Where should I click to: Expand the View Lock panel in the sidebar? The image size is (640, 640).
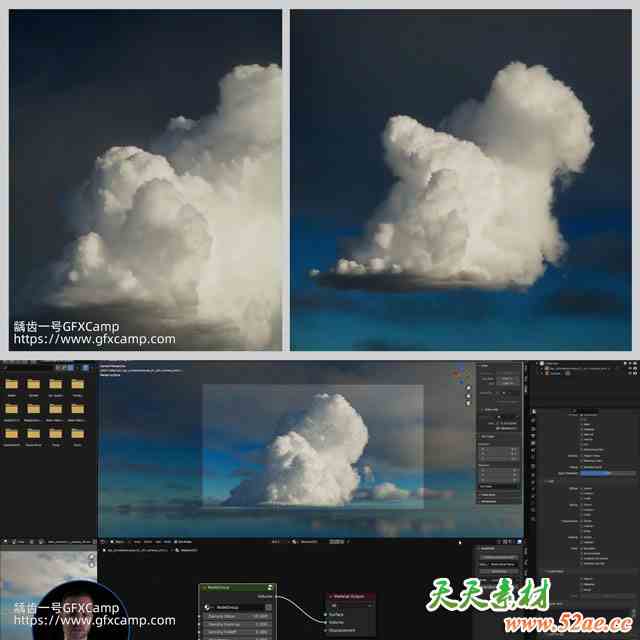pyautogui.click(x=490, y=409)
